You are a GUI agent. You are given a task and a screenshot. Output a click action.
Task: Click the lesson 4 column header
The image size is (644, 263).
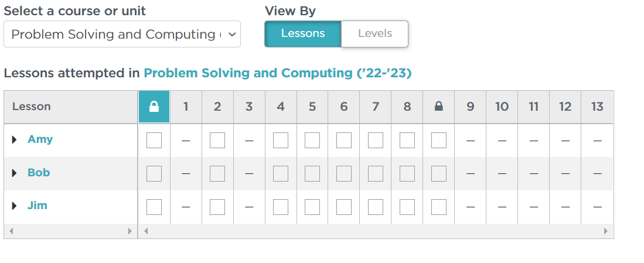[x=281, y=107]
